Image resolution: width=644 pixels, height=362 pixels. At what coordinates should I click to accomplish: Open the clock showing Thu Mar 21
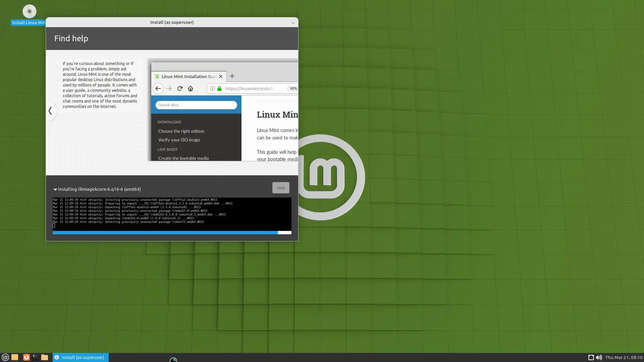click(624, 357)
